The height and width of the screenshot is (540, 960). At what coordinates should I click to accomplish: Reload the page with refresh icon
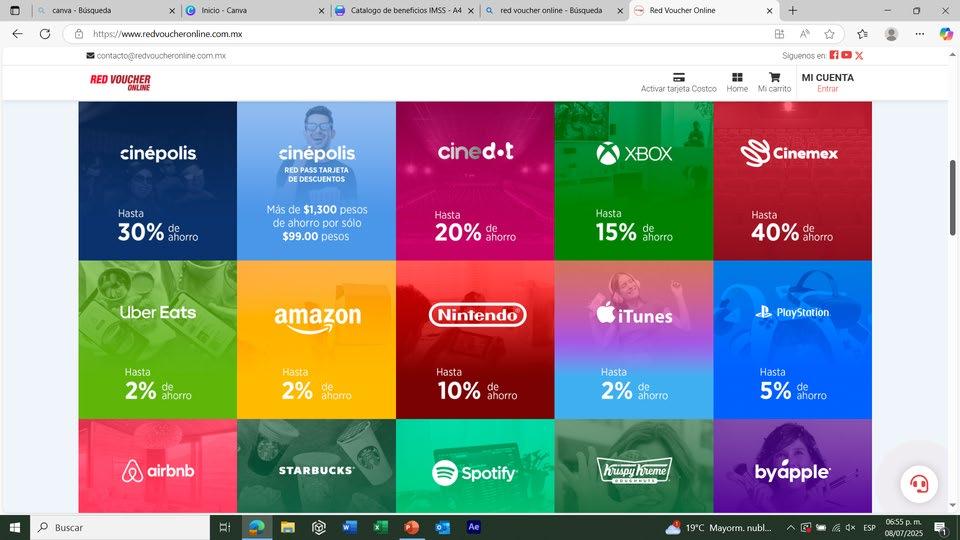(x=45, y=34)
